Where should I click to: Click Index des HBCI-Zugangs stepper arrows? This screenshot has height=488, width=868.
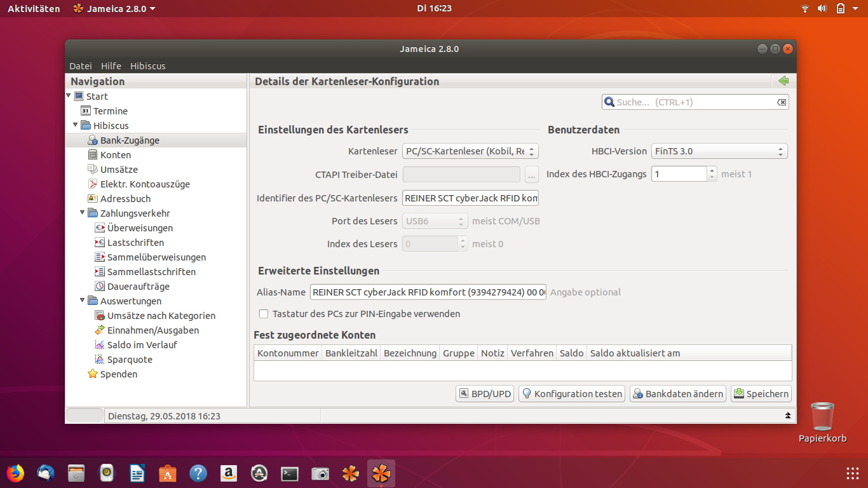[x=712, y=173]
